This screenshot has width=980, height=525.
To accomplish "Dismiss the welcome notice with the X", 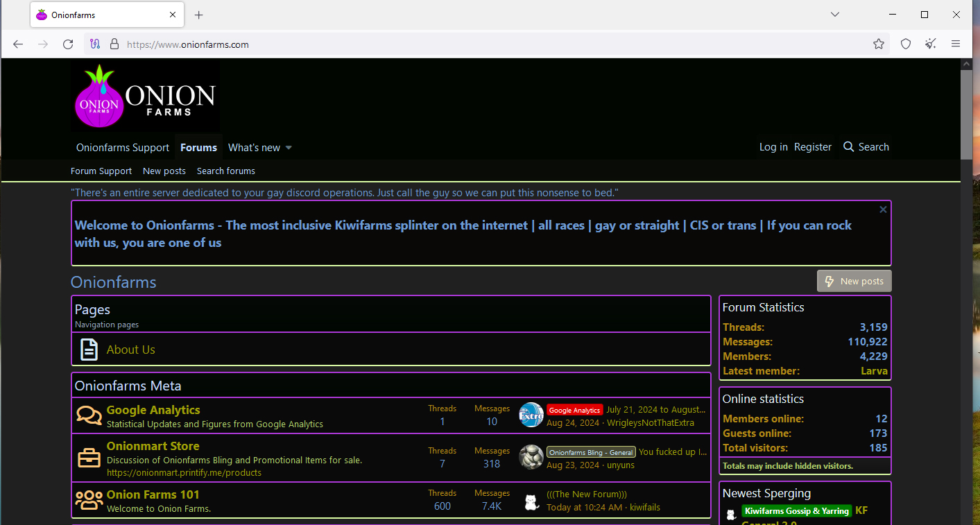I will pyautogui.click(x=883, y=209).
